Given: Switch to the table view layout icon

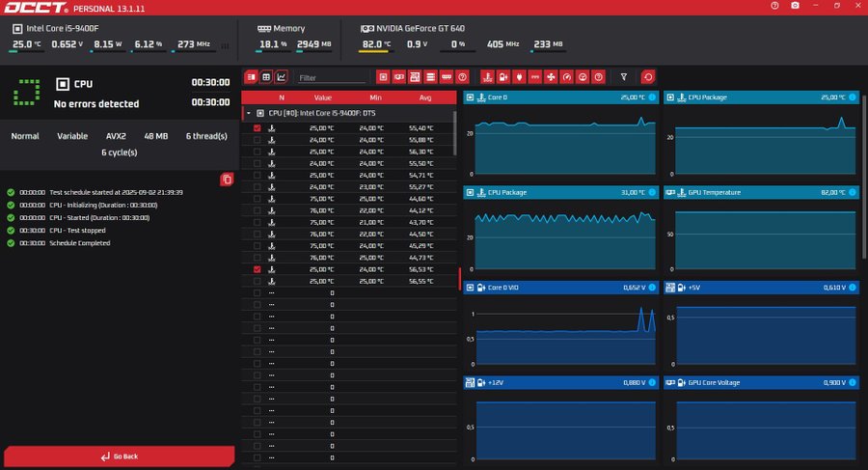Looking at the screenshot, I should coord(266,77).
